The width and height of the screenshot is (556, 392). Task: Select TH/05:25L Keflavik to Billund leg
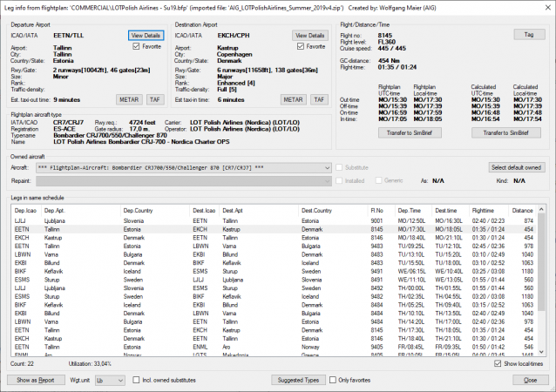coord(275,305)
